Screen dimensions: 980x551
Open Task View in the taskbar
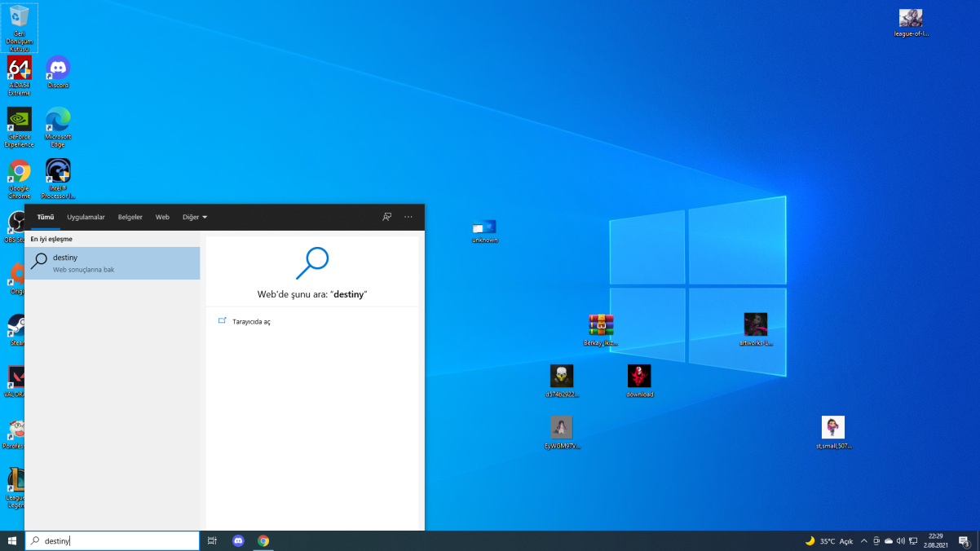click(212, 540)
